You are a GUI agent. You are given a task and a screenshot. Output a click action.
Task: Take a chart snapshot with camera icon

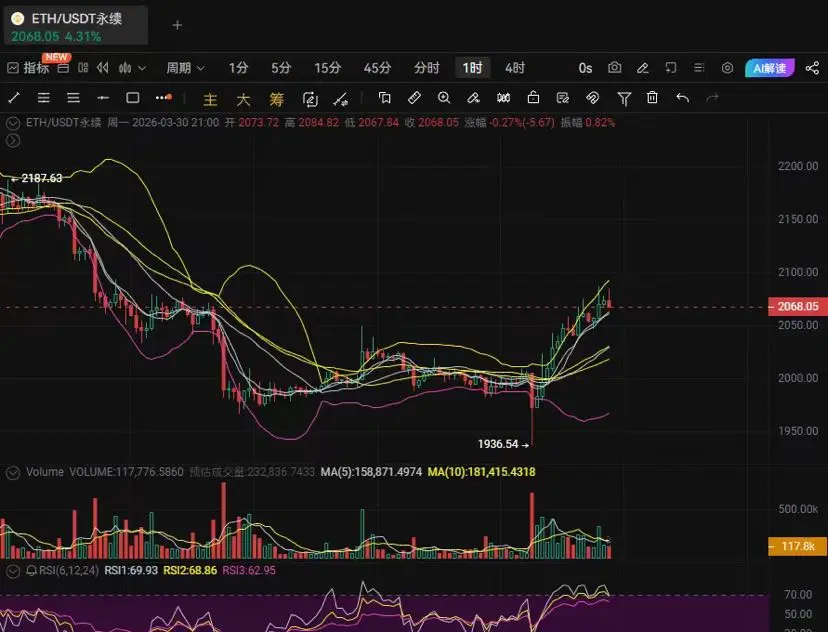tap(615, 68)
